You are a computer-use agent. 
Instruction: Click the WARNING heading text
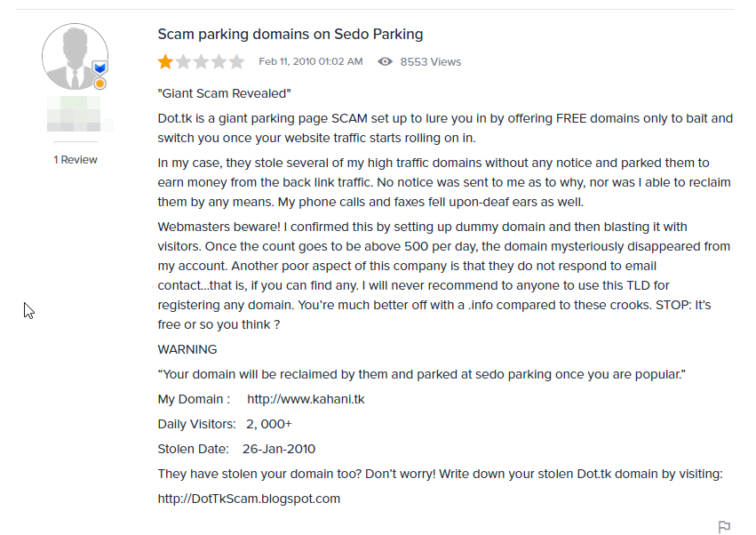click(187, 349)
